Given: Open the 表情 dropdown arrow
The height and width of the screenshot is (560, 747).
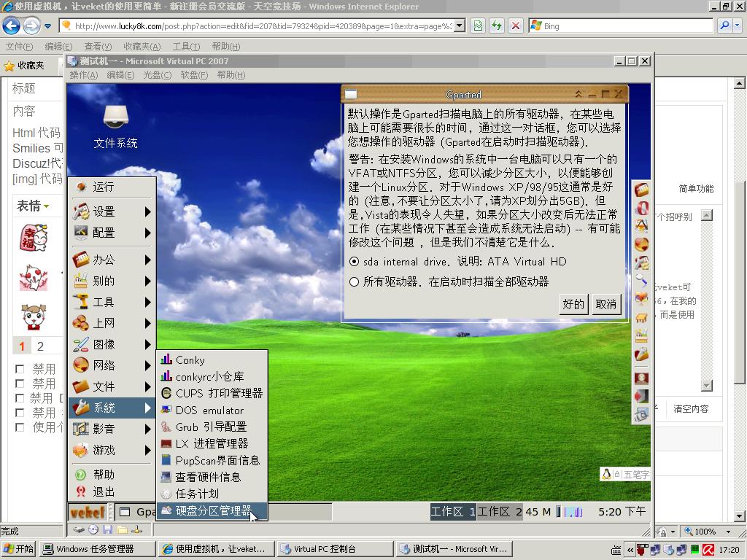Looking at the screenshot, I should point(46,206).
